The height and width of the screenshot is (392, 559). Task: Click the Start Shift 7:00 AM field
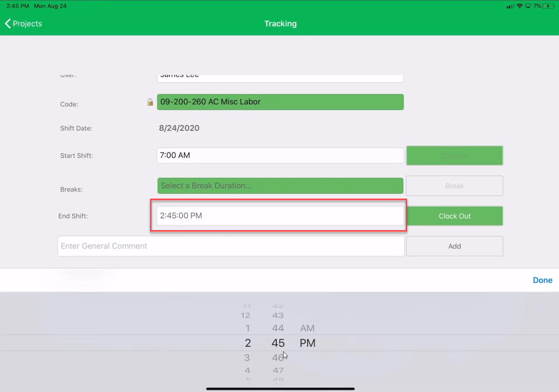280,155
